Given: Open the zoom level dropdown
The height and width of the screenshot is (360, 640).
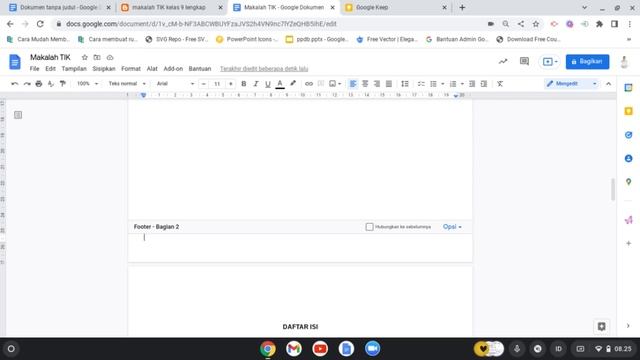Looking at the screenshot, I should (x=88, y=84).
